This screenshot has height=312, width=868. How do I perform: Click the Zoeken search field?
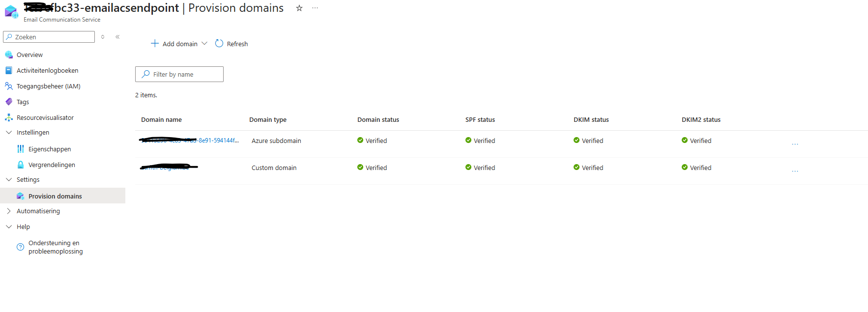click(x=49, y=37)
